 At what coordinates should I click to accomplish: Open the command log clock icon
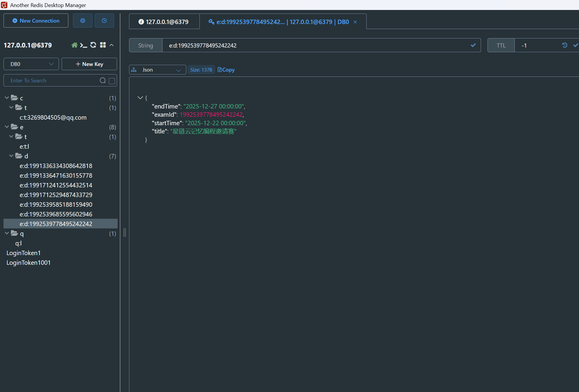(104, 21)
